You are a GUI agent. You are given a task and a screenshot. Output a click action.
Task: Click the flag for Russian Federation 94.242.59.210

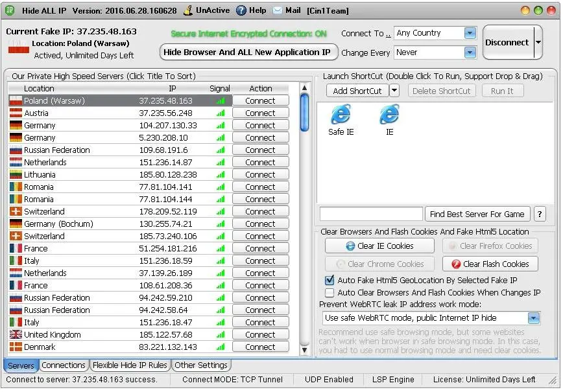click(16, 297)
